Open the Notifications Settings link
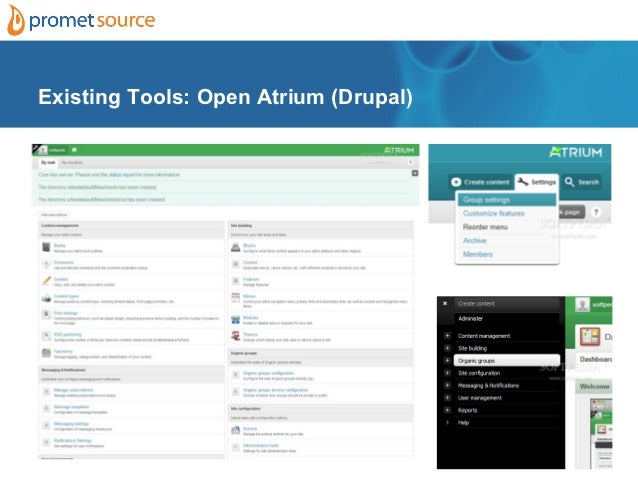The width and height of the screenshot is (638, 479). 73,441
